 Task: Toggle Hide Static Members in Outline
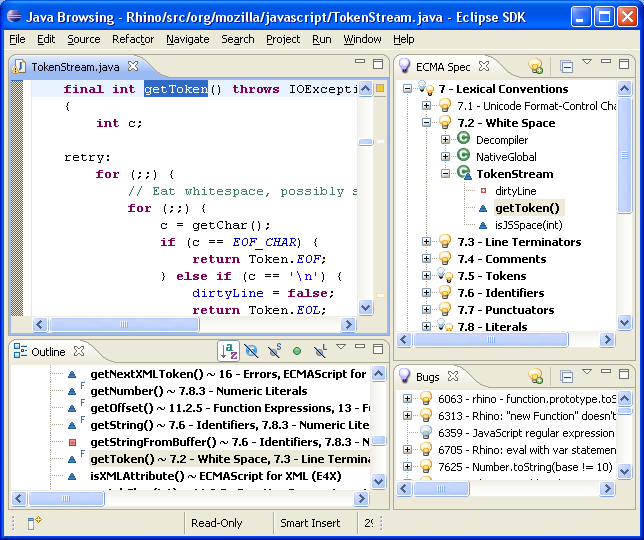click(274, 352)
